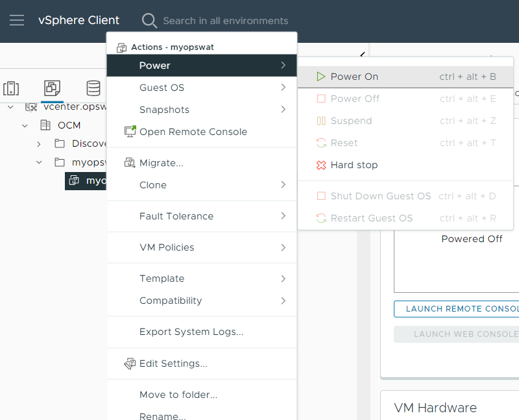
Task: Click the Edit Settings icon
Action: 130,364
